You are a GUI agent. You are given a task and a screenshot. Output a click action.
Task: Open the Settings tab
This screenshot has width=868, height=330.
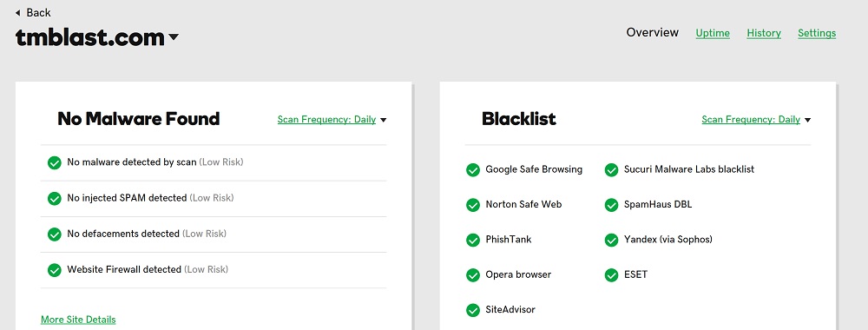pyautogui.click(x=817, y=33)
